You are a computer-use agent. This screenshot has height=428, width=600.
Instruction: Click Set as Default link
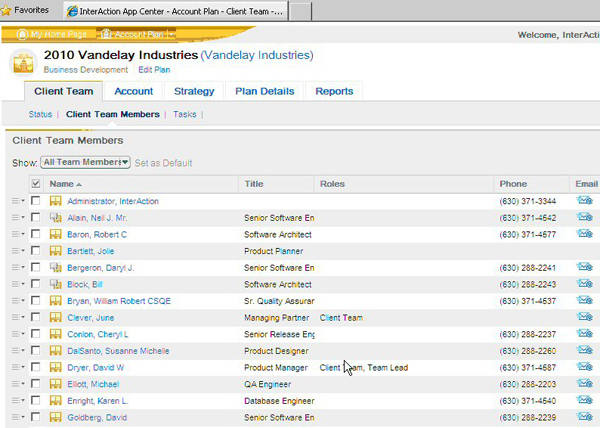pos(163,163)
